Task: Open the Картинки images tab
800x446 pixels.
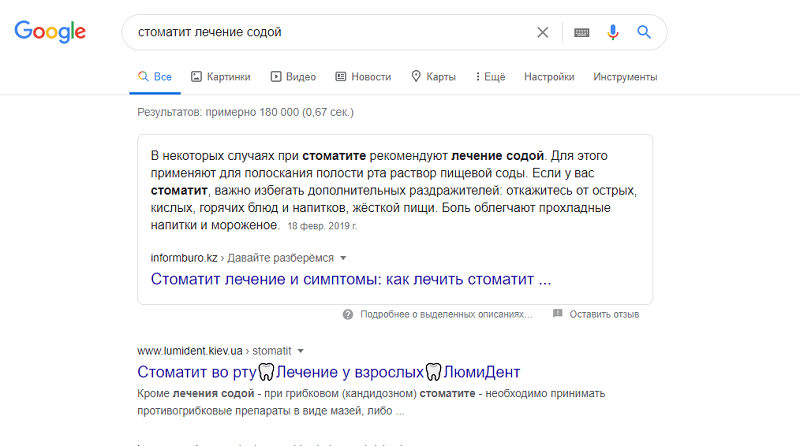Action: coord(221,77)
